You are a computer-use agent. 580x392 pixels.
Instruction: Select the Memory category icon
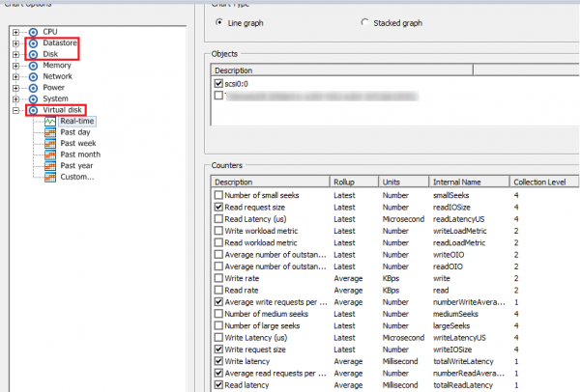tap(34, 66)
